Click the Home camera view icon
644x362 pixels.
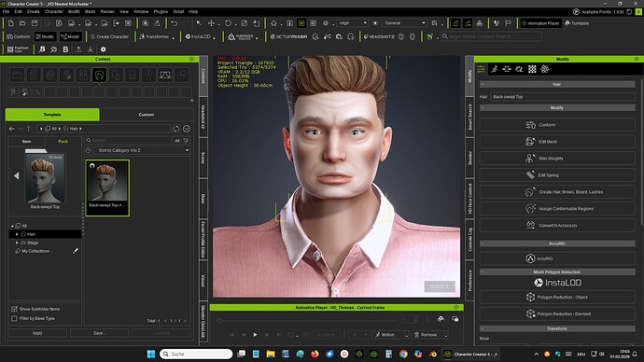pyautogui.click(x=273, y=23)
